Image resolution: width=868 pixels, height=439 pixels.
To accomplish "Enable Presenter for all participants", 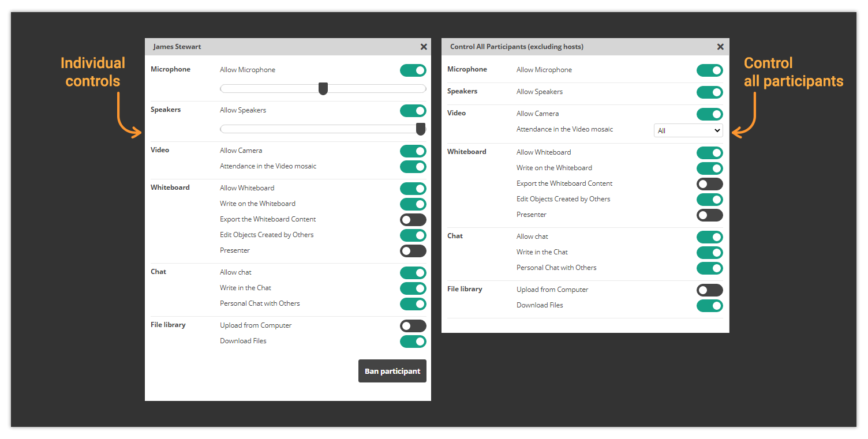I will [x=710, y=215].
